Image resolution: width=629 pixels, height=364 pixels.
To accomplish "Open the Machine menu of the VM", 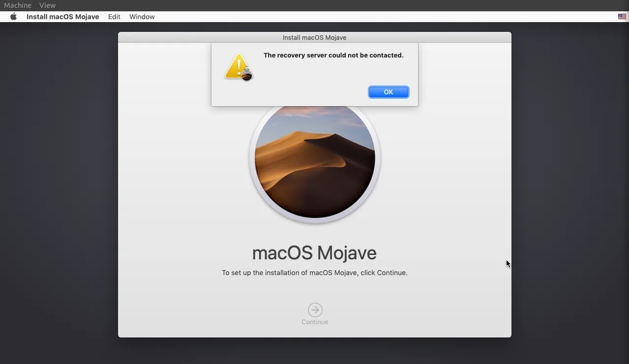I will pos(18,5).
